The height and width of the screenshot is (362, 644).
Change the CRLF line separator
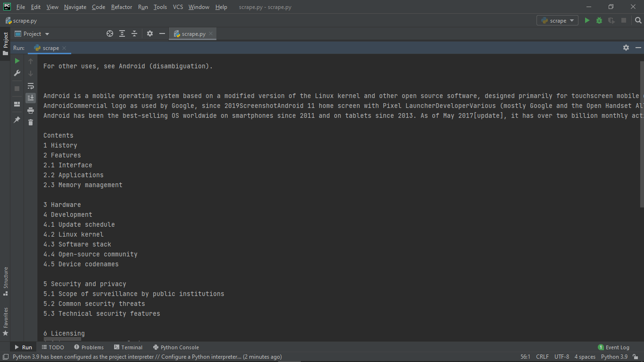[x=542, y=357]
